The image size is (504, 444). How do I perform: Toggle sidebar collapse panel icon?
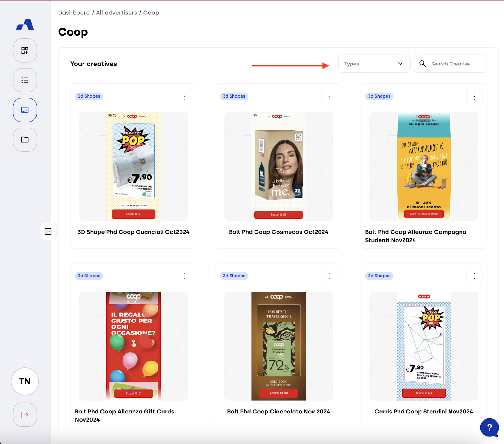coord(48,231)
